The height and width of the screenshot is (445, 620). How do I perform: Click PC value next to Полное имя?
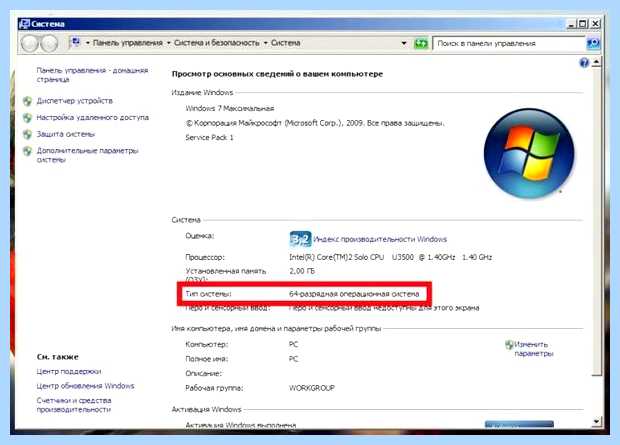(293, 359)
